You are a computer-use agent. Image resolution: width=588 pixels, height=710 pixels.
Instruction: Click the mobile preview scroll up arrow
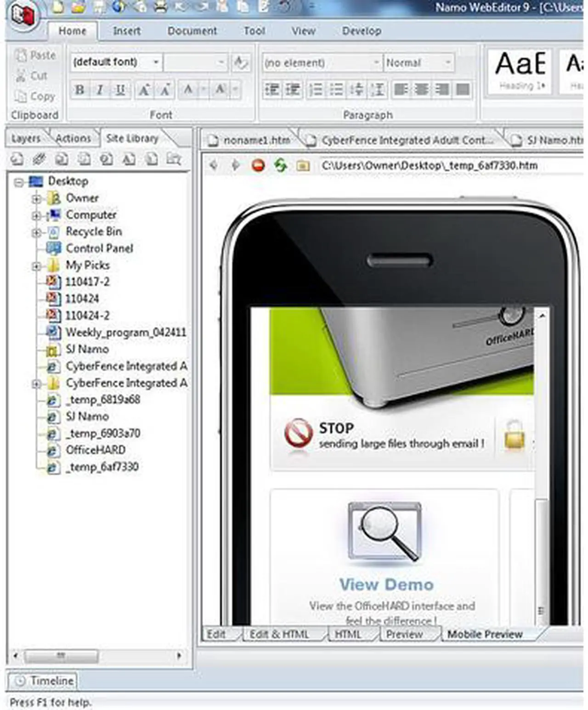(x=542, y=316)
